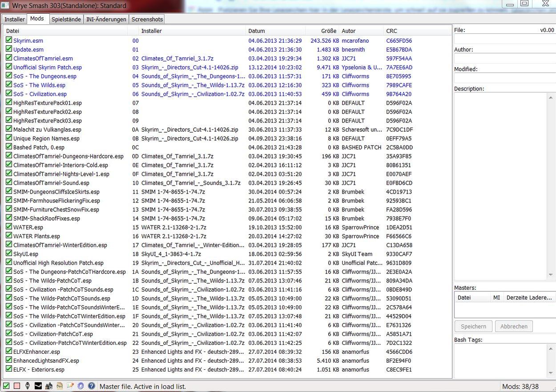The height and width of the screenshot is (392, 556).
Task: Uncheck Bashed Patch, 0.esp checkbox
Action: pos(9,147)
